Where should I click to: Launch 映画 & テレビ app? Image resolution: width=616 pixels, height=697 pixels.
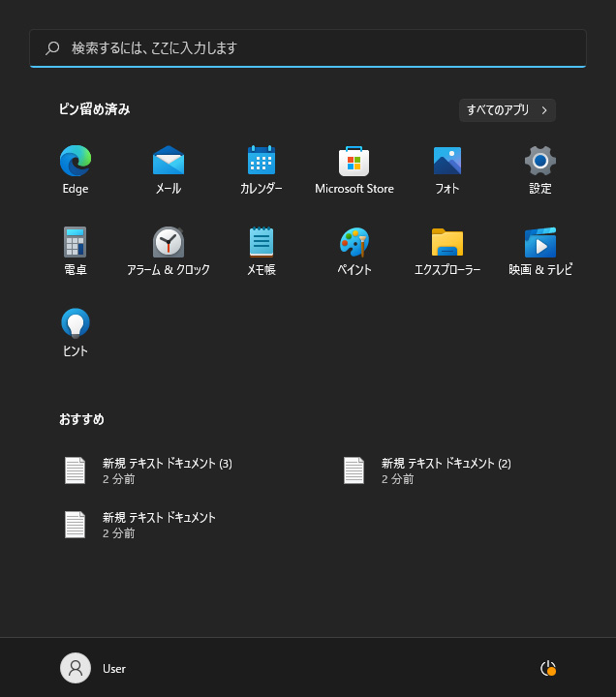click(539, 242)
